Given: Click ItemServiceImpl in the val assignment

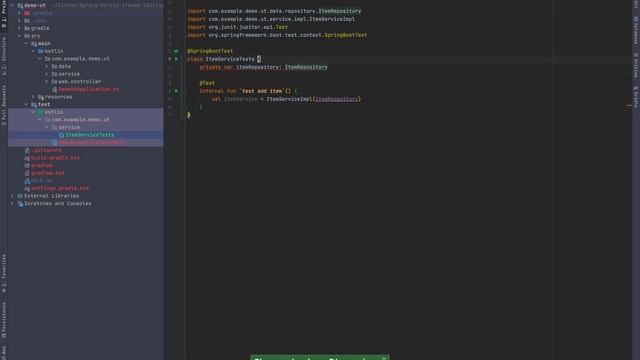Looking at the screenshot, I should point(289,99).
